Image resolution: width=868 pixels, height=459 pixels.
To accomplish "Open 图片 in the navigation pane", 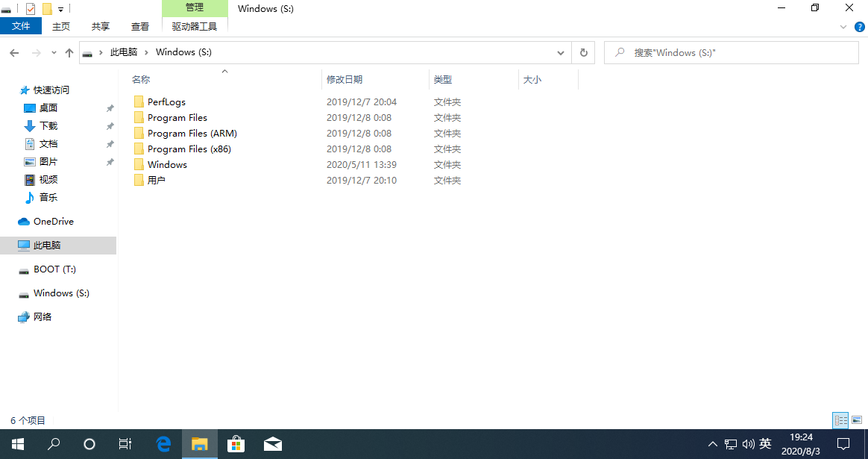I will tap(48, 161).
